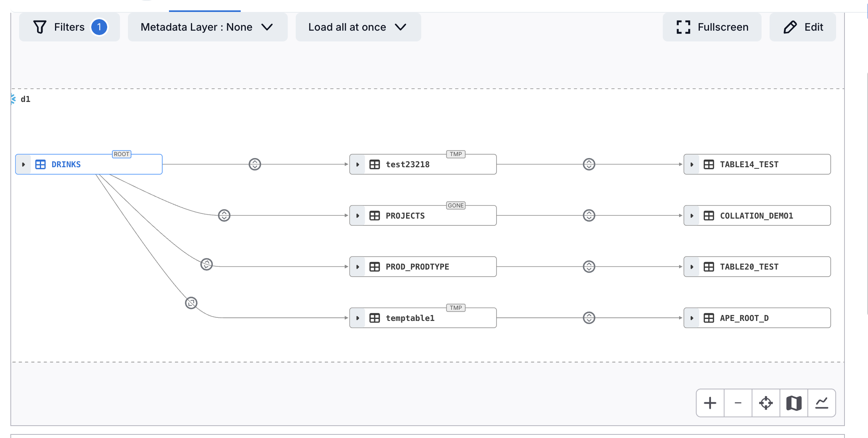Click the COLLATION_DEMO1 table icon

point(709,216)
